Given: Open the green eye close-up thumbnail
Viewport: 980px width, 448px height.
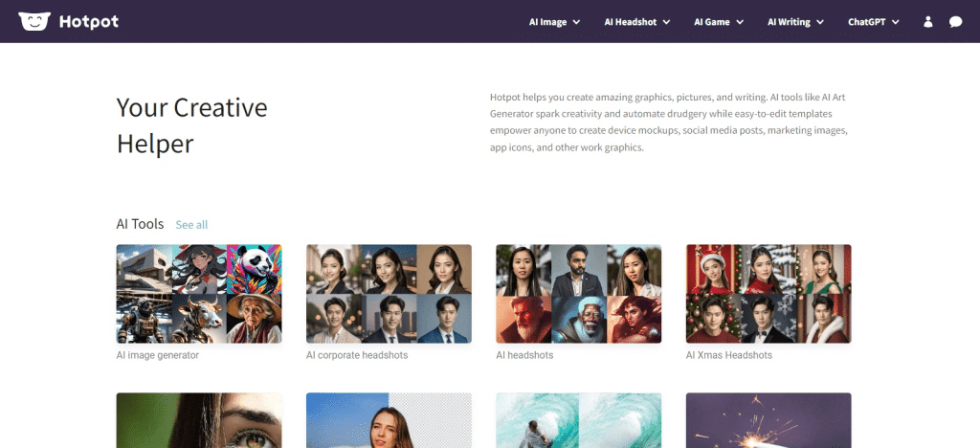Looking at the screenshot, I should coord(199,421).
